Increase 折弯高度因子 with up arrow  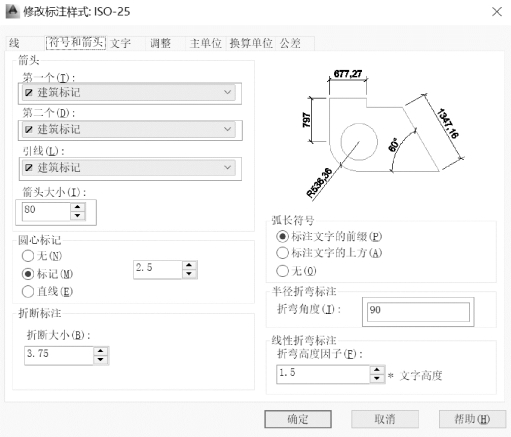coord(377,370)
